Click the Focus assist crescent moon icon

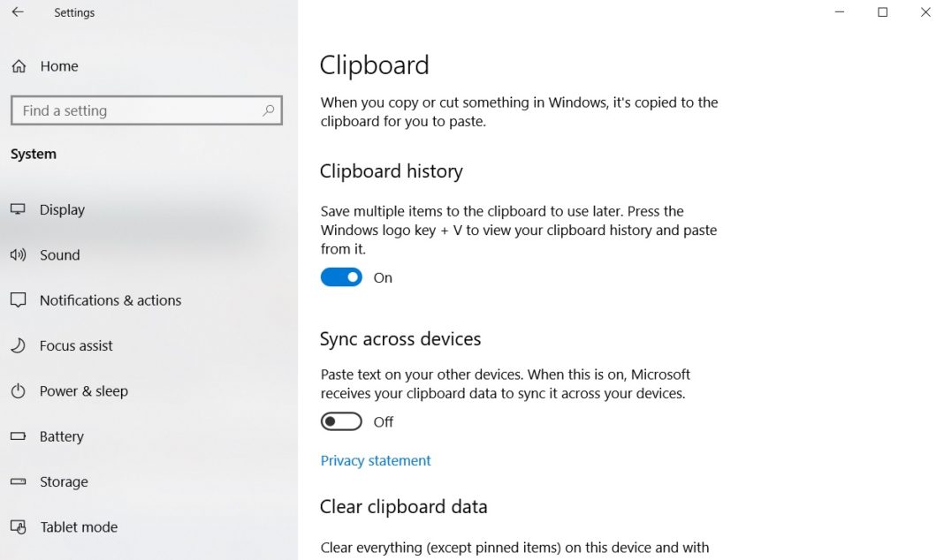pos(19,345)
